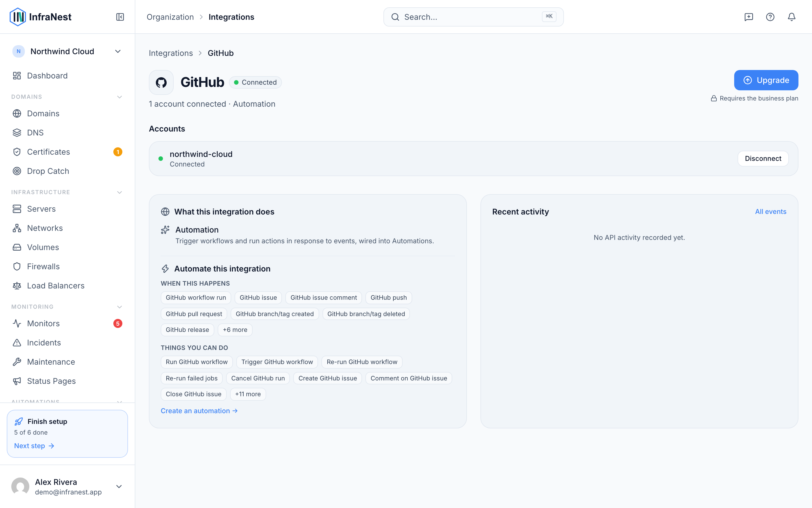Expand the +6 more triggers chip
Image resolution: width=812 pixels, height=508 pixels.
[235, 330]
